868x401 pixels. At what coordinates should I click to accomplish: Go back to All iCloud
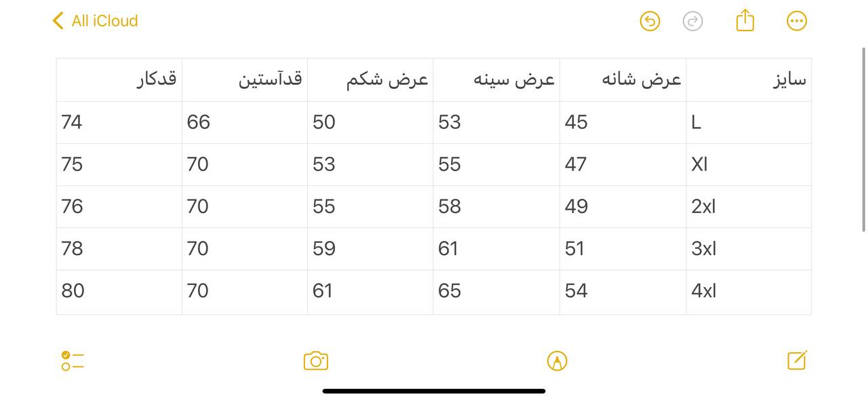point(104,21)
